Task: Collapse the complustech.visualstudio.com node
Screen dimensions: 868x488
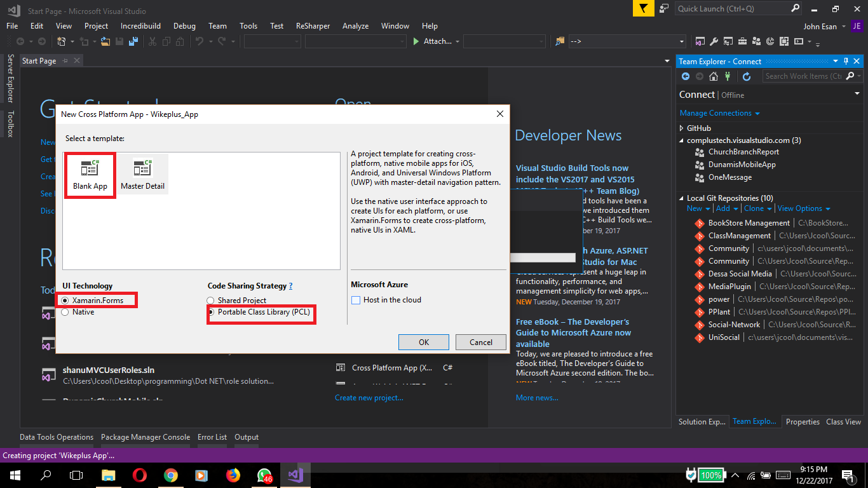Action: [x=682, y=140]
